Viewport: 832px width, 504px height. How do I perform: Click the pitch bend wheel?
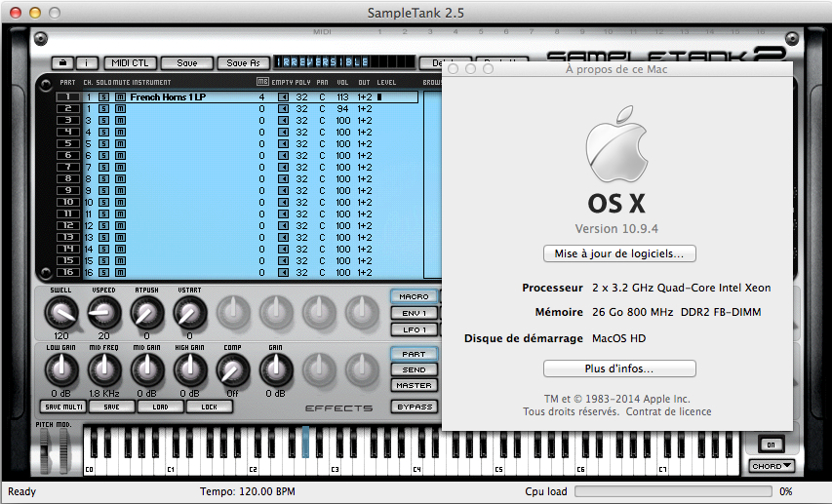(x=46, y=450)
